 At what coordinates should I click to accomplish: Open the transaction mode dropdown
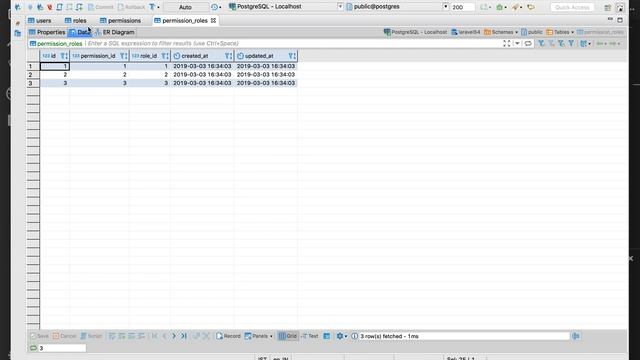pos(154,7)
